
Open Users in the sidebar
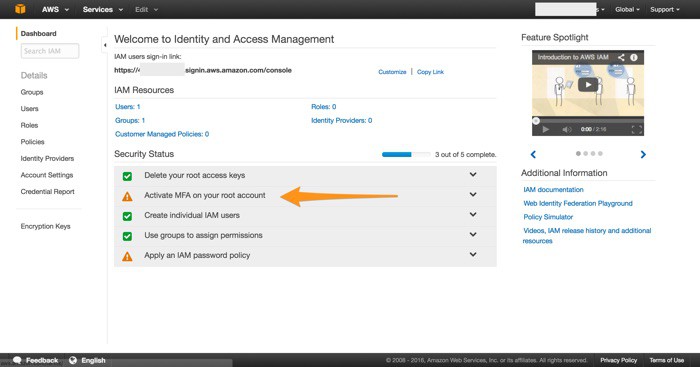[x=29, y=108]
